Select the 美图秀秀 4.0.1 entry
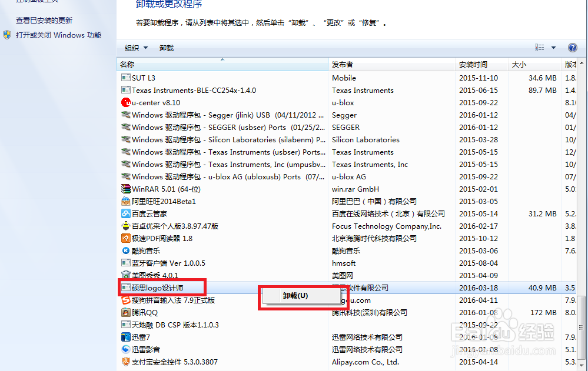 pyautogui.click(x=155, y=275)
